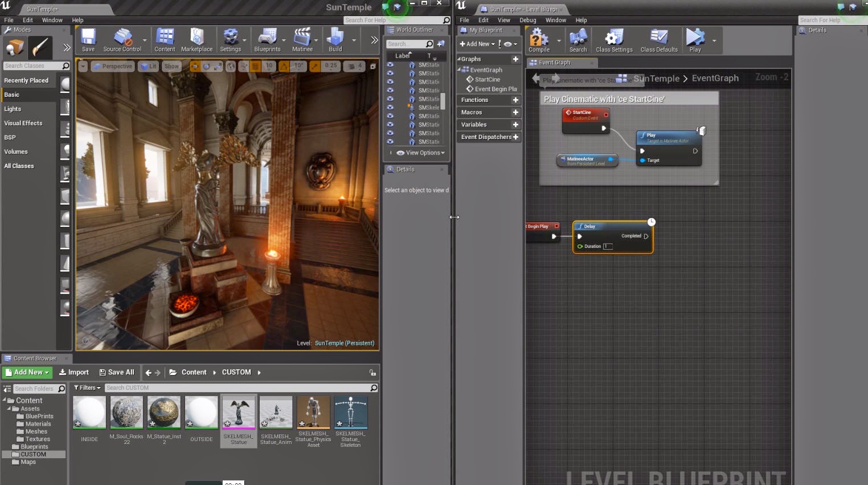Open Add New dropdown in My Blueprint
Viewport: 868px width, 485px height.
[x=477, y=44]
